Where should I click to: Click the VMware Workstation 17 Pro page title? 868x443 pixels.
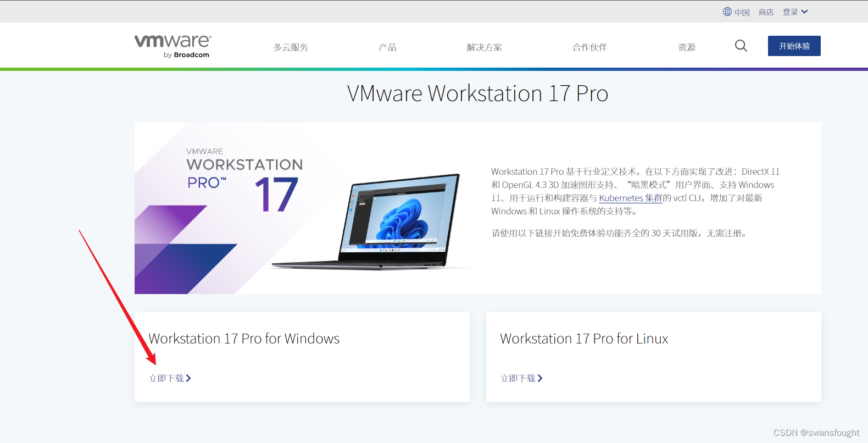coord(477,93)
